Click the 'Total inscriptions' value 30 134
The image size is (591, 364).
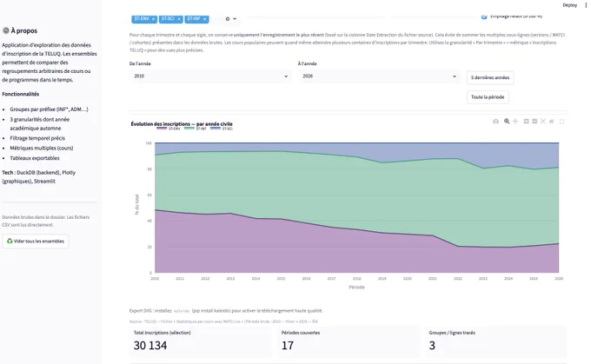click(x=150, y=346)
